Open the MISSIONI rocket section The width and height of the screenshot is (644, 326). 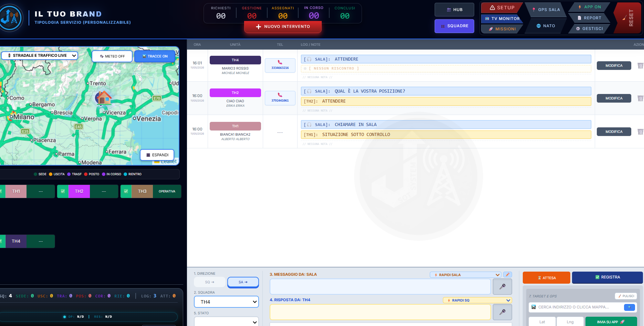502,29
